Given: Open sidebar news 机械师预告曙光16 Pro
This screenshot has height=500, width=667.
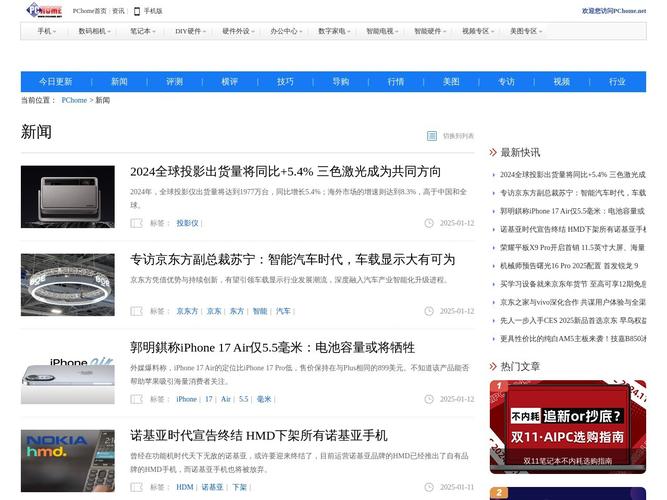Looking at the screenshot, I should click(569, 266).
